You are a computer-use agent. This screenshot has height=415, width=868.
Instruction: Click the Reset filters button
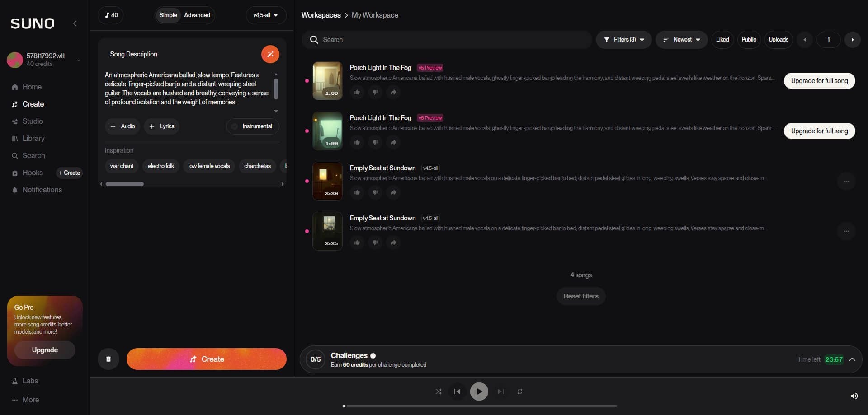pyautogui.click(x=581, y=296)
